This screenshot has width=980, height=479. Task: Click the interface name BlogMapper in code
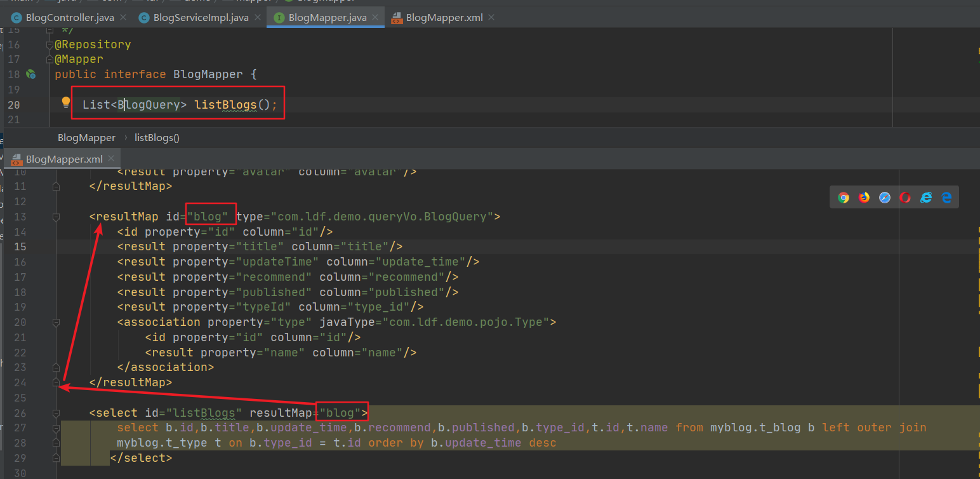pos(208,74)
